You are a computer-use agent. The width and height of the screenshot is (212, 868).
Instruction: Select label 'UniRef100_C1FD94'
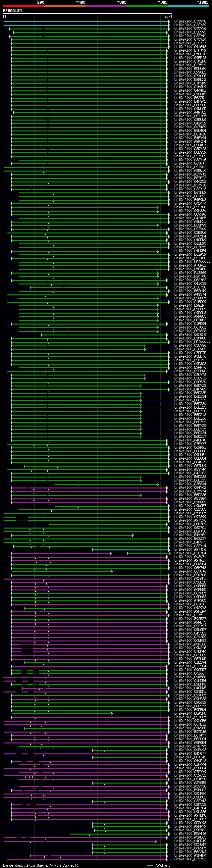(x=190, y=324)
